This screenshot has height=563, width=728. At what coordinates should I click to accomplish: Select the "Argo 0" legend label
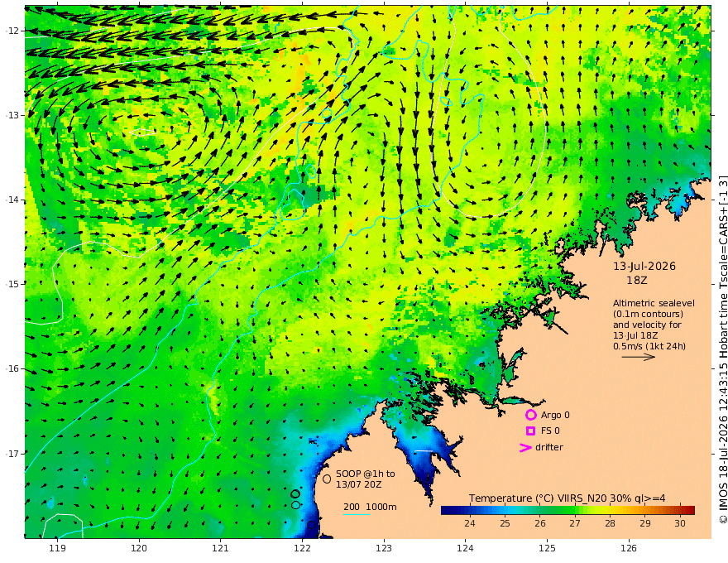[555, 415]
